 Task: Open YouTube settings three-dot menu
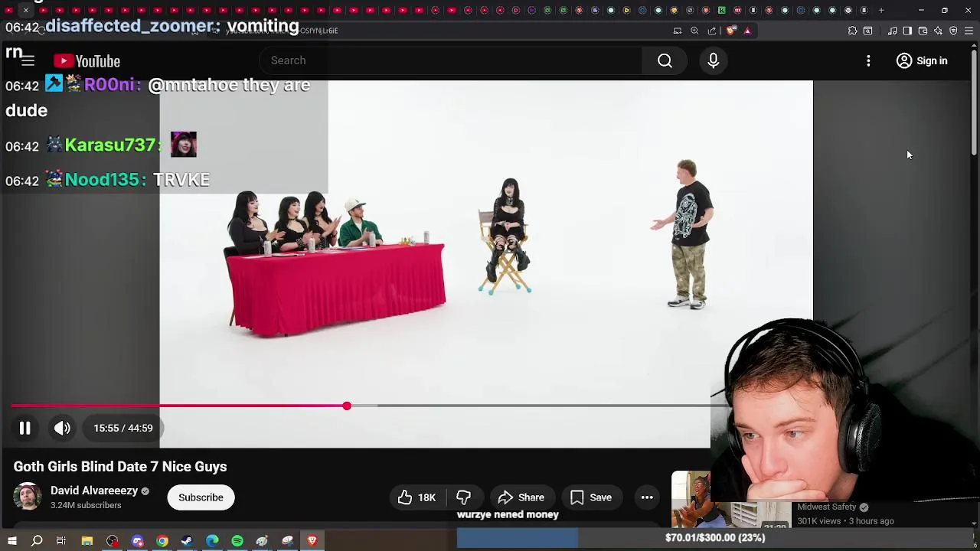point(868,60)
